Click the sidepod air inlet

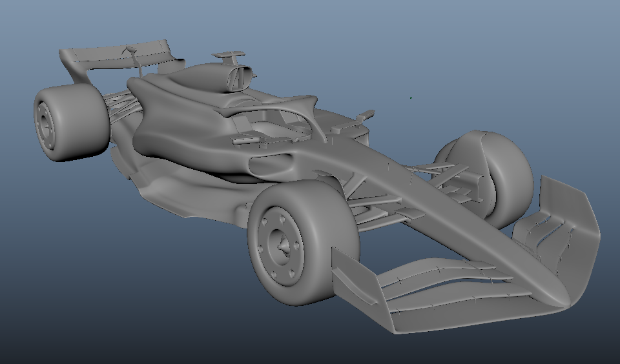pos(271,165)
